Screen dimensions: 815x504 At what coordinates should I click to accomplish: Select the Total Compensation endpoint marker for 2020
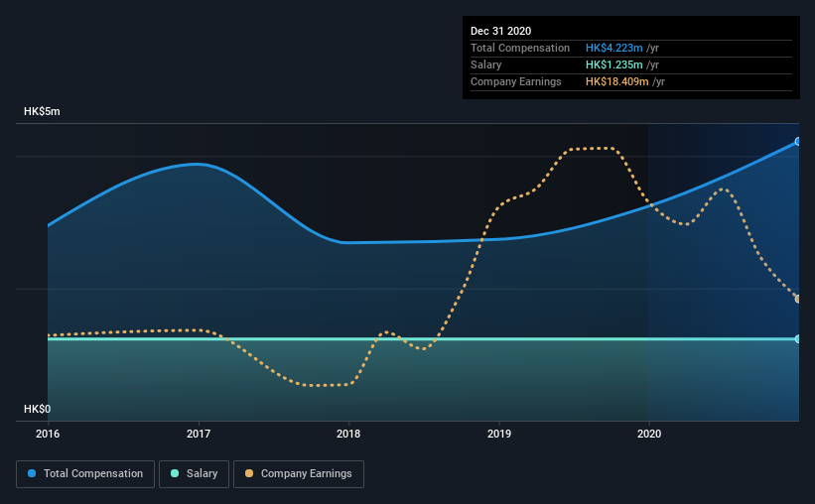click(x=798, y=141)
